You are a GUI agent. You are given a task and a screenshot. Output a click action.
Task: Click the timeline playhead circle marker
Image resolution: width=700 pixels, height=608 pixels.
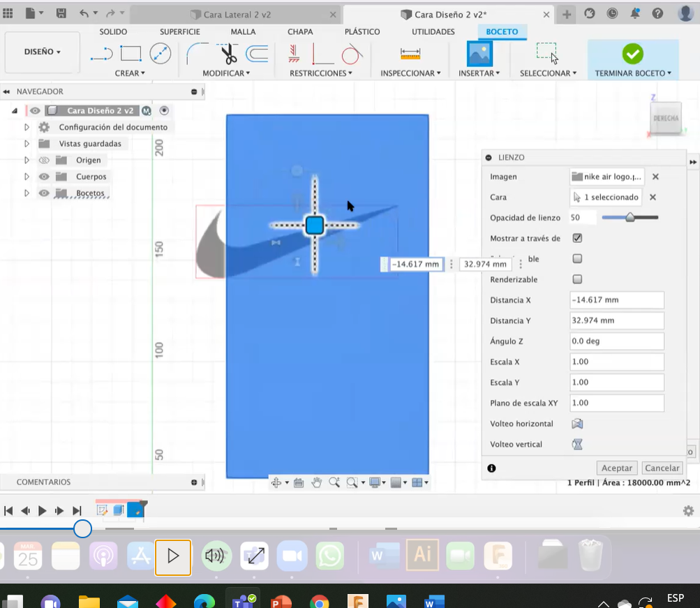tap(82, 529)
